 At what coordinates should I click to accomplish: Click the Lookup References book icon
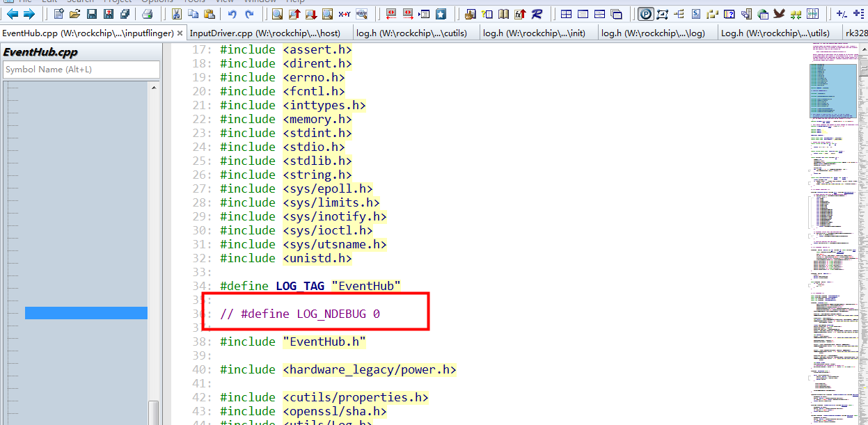(x=503, y=14)
